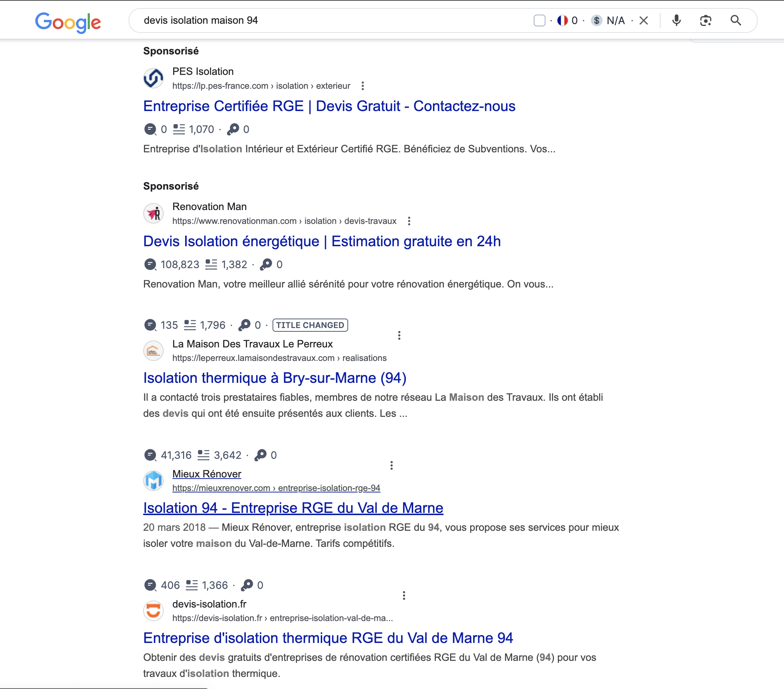Click the word-count icon next to 1,382
This screenshot has width=784, height=689.
pyautogui.click(x=211, y=264)
